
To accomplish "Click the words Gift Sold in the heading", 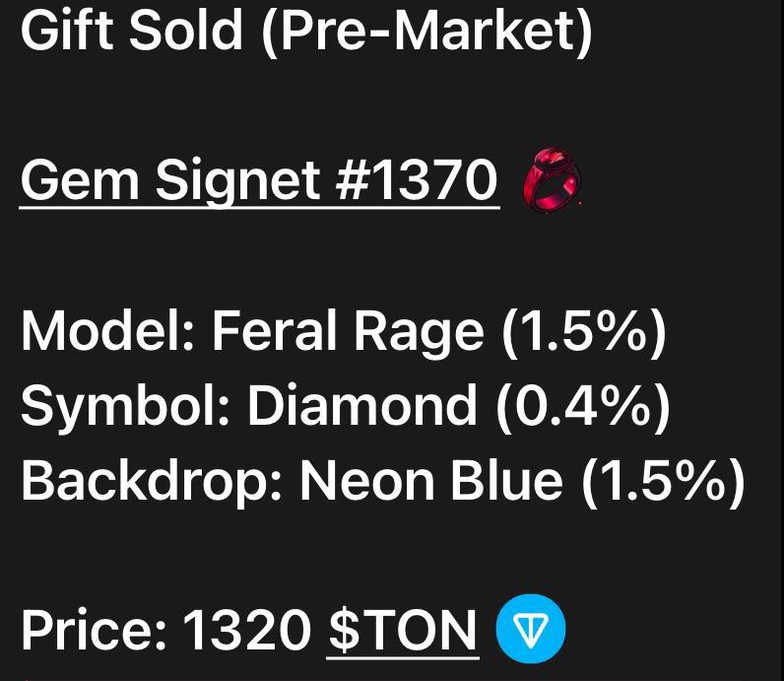I will pyautogui.click(x=132, y=30).
